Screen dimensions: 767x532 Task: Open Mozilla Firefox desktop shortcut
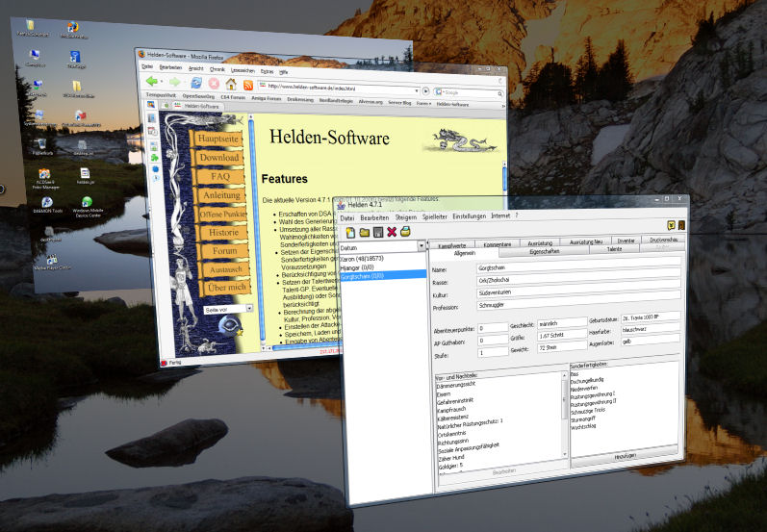tap(74, 31)
